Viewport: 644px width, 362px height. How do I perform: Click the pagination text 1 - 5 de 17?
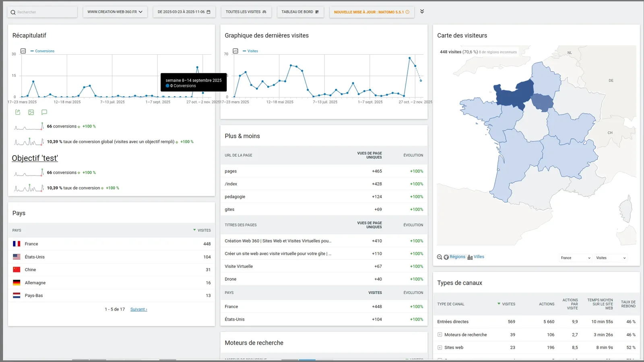(x=115, y=309)
